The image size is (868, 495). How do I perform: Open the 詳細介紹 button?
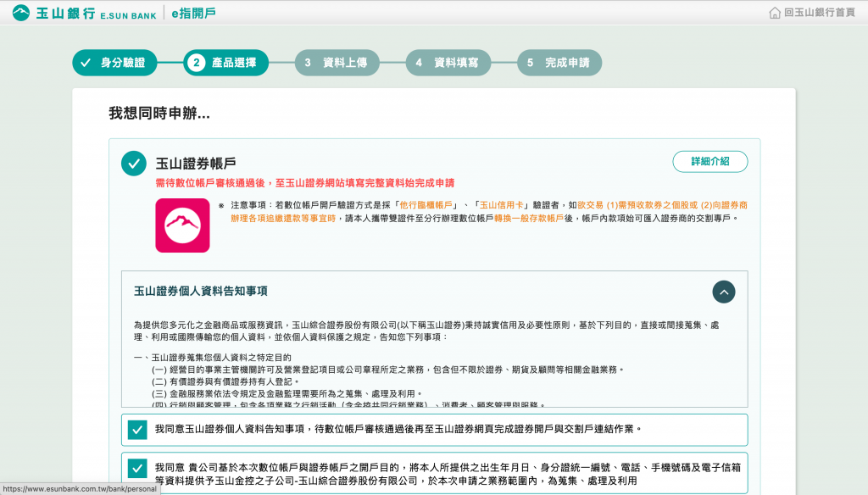710,162
